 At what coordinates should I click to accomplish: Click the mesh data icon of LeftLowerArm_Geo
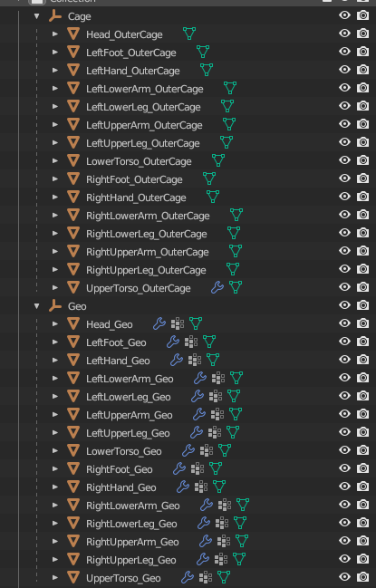coord(236,378)
